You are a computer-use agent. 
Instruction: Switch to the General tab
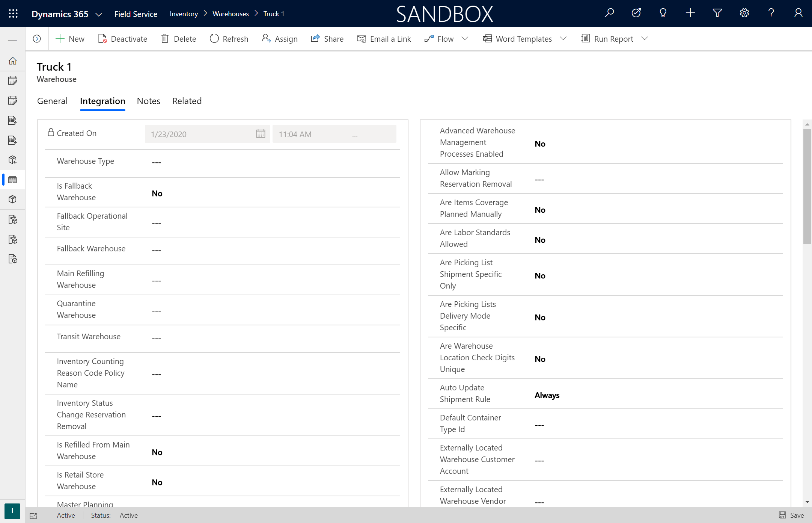tap(52, 101)
